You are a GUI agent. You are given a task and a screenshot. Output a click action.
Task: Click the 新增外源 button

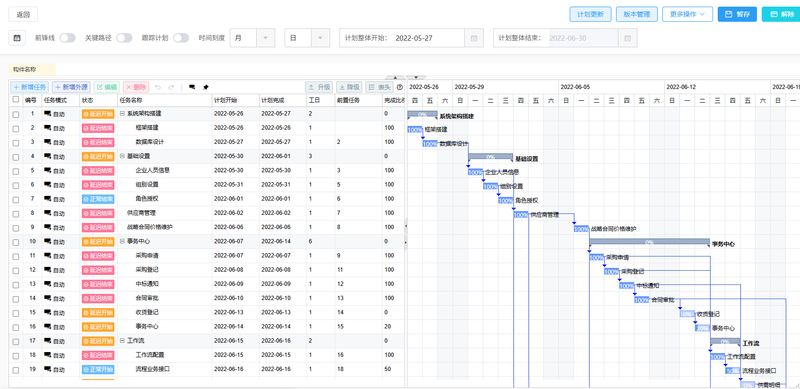coord(71,87)
